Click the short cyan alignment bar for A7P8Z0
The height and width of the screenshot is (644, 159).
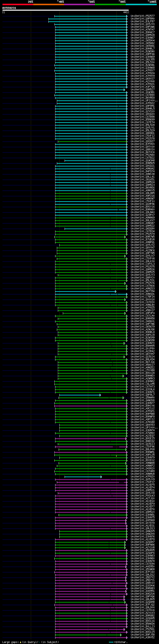83,477
